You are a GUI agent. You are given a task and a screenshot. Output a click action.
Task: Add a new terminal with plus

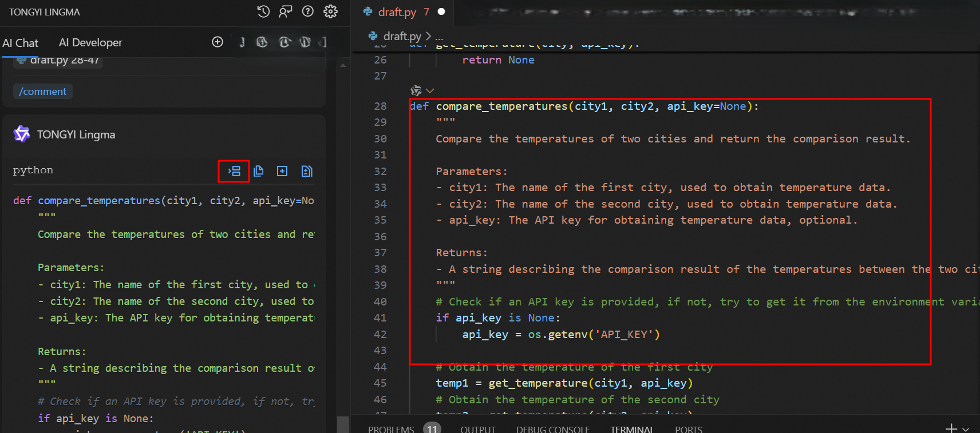coord(951,428)
